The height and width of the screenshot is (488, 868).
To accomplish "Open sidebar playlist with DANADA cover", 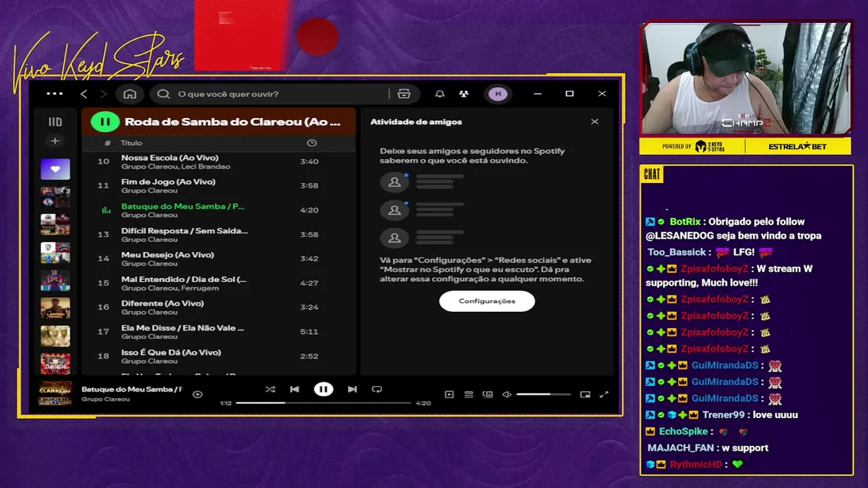I will pyautogui.click(x=55, y=364).
